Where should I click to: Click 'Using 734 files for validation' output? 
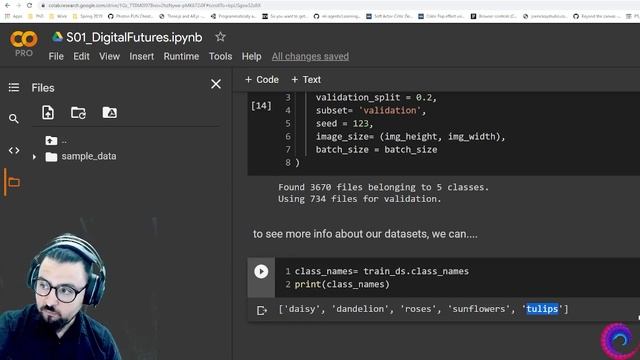coord(360,199)
